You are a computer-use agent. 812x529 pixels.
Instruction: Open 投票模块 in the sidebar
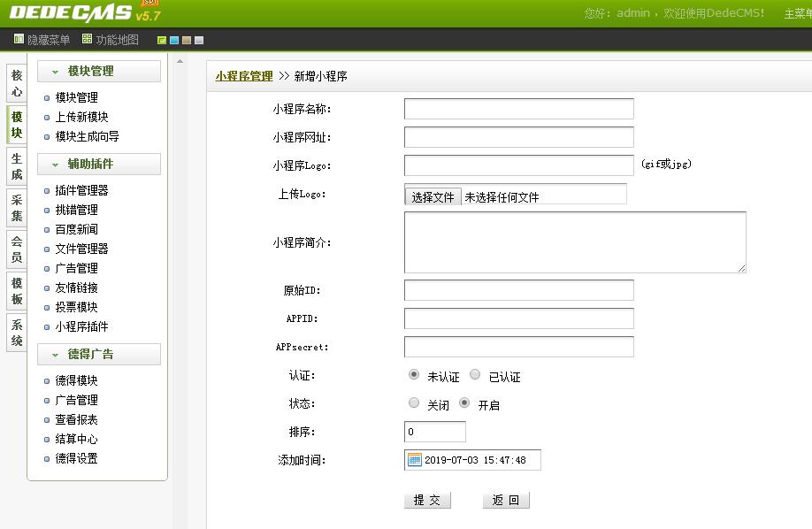tap(77, 307)
